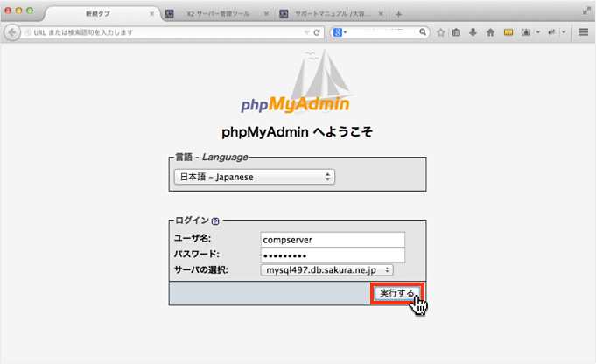
Task: Click the browser back arrow button
Action: coord(12,32)
